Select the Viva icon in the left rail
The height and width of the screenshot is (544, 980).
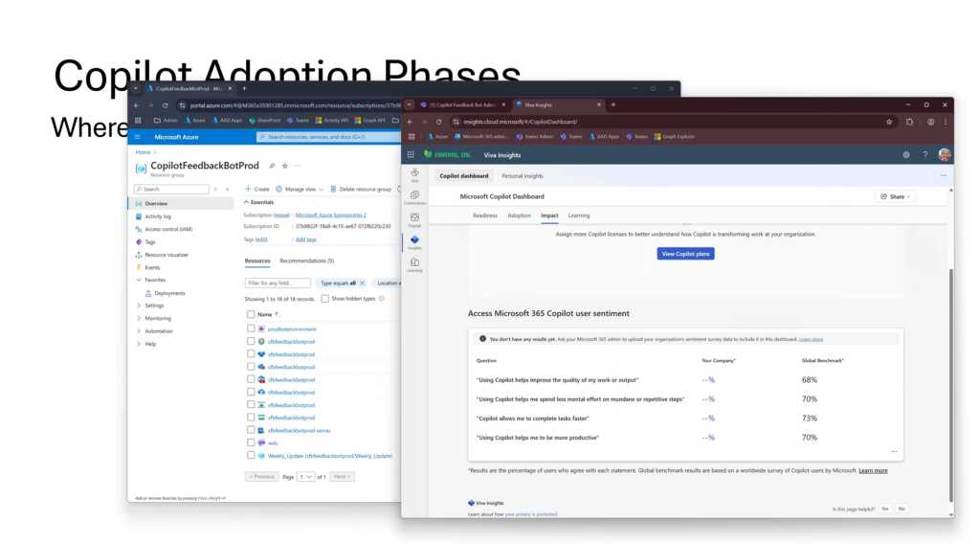414,175
